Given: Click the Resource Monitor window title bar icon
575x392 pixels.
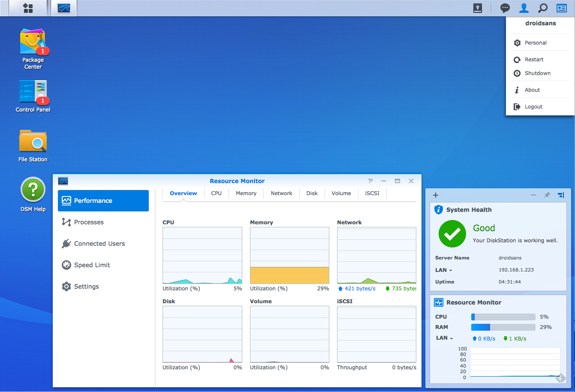Looking at the screenshot, I should [63, 181].
